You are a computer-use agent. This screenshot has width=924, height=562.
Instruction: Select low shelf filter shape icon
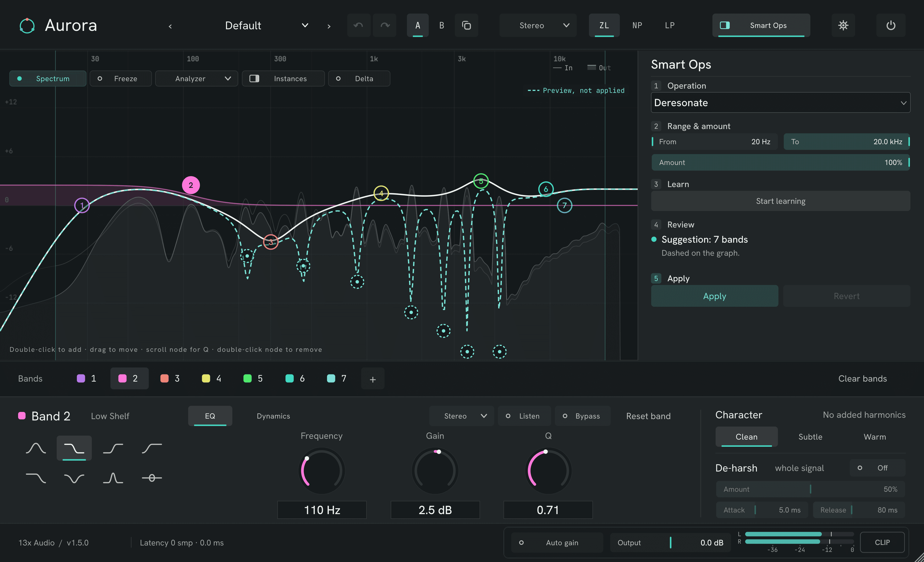[74, 448]
